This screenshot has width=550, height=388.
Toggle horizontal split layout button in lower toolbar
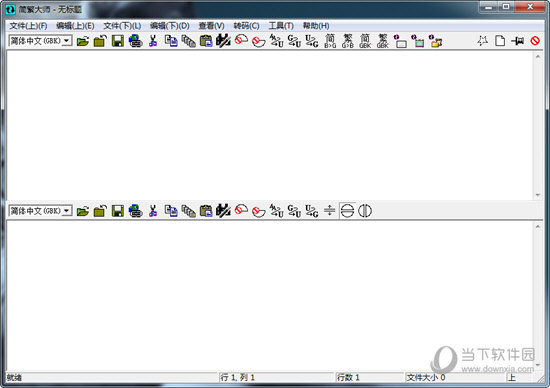347,211
